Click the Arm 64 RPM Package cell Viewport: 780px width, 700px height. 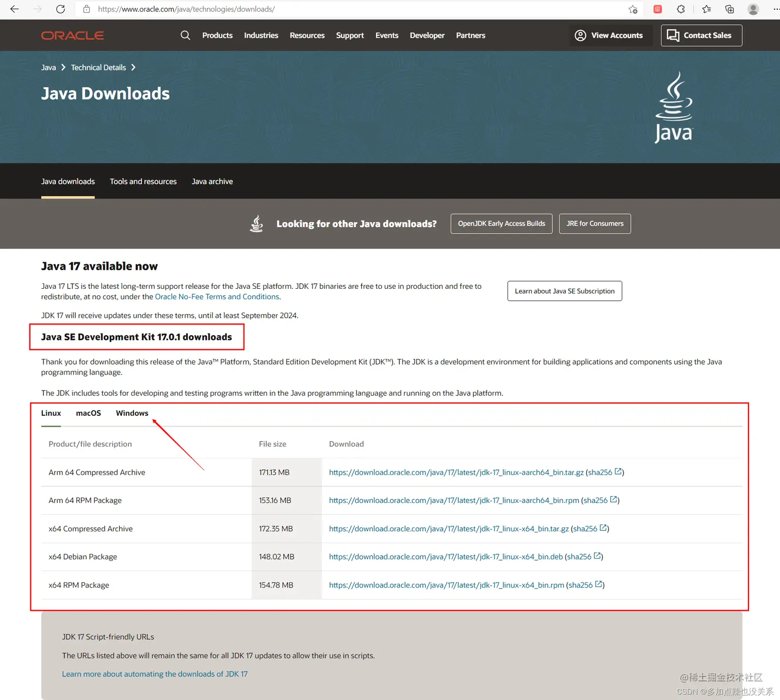click(x=147, y=500)
